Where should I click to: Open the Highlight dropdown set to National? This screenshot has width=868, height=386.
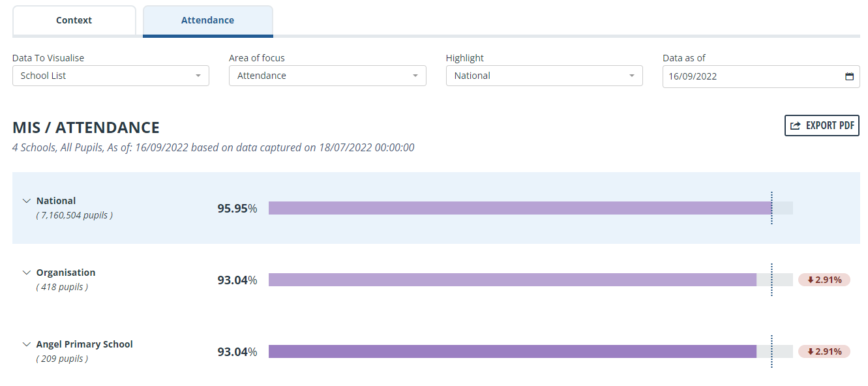[545, 76]
